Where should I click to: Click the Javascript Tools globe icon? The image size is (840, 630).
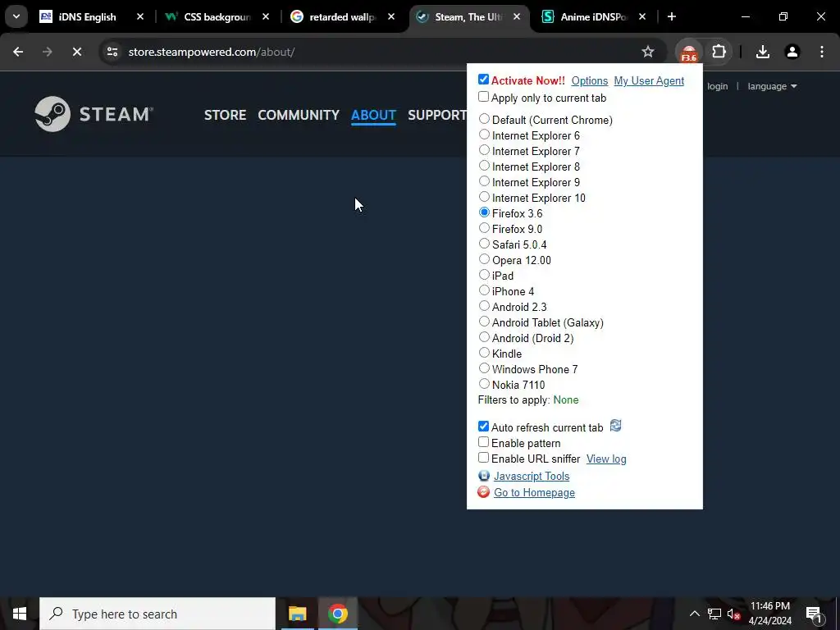pyautogui.click(x=484, y=476)
